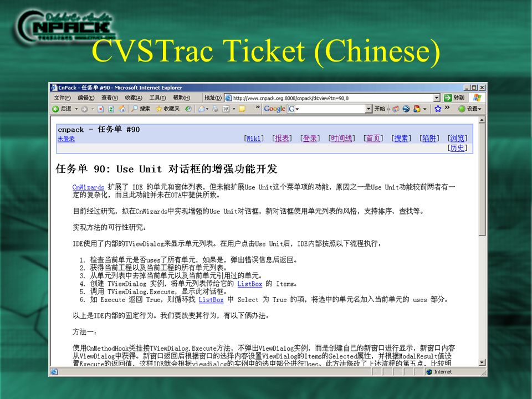
Task: Click the address bar URL field
Action: point(332,98)
